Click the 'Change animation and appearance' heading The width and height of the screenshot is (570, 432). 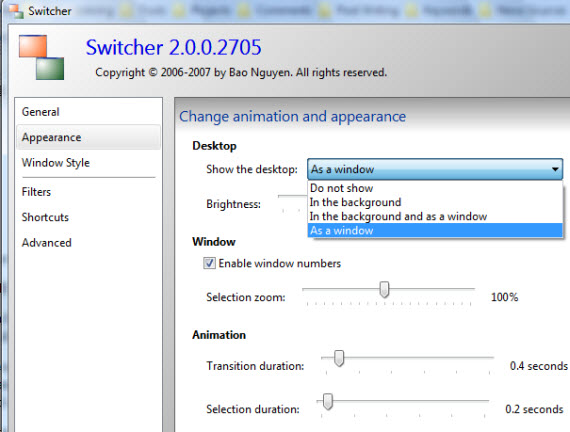292,117
